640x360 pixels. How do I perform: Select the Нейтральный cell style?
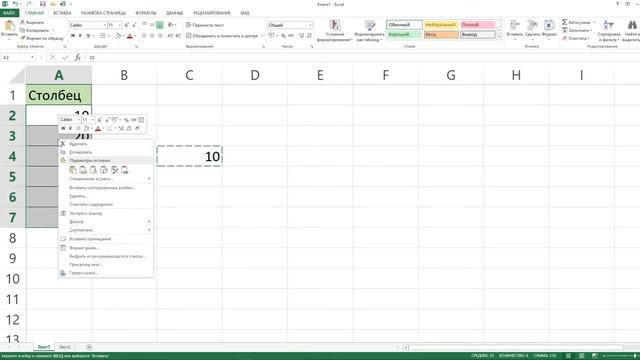pyautogui.click(x=441, y=25)
